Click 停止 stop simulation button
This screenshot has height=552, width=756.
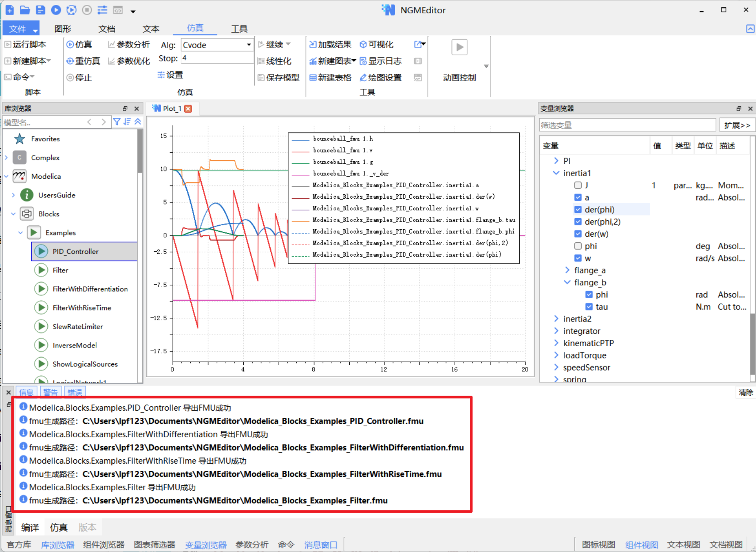click(79, 78)
